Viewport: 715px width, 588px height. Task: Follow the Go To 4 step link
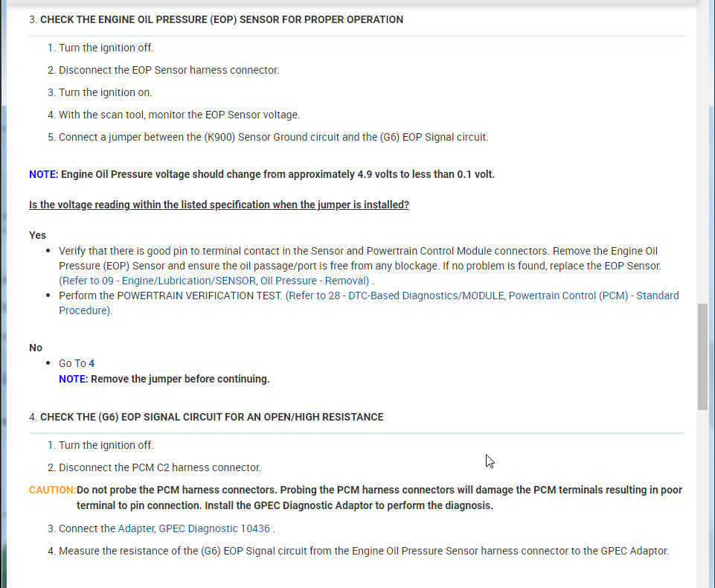[92, 363]
